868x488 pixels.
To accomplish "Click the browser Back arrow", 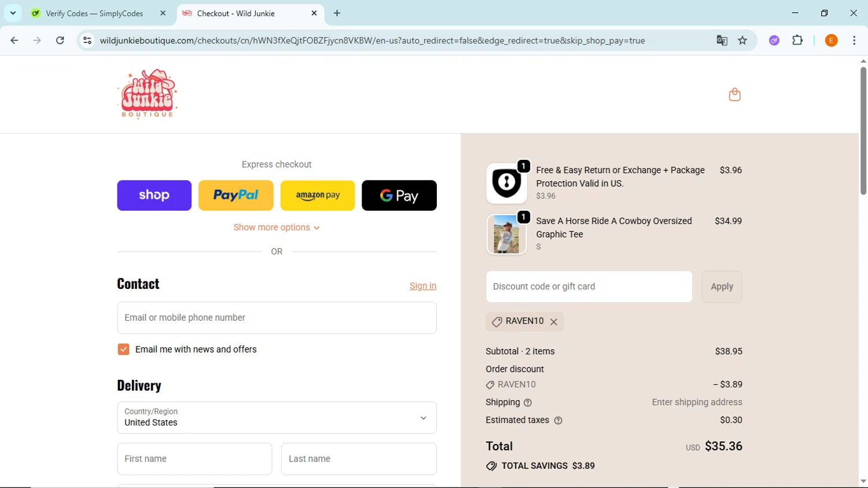I will pos(14,41).
